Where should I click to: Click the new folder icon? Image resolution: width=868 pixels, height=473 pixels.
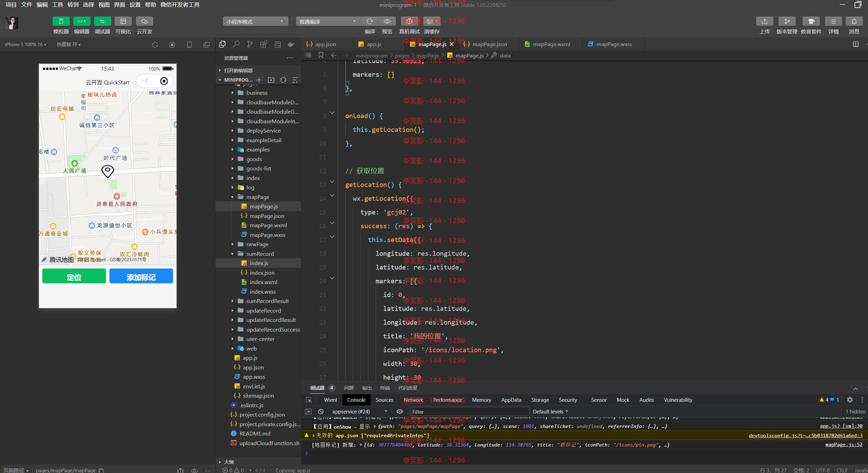pos(271,80)
